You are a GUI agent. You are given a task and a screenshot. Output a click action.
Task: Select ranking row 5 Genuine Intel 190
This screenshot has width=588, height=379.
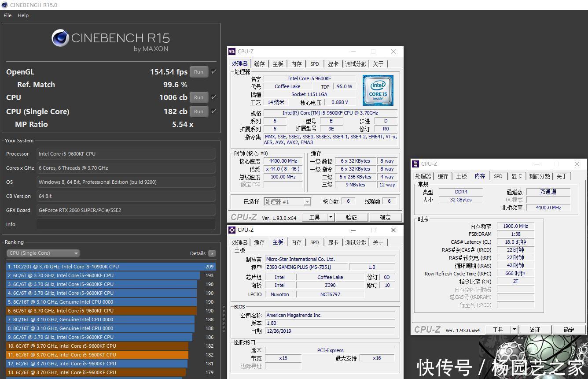110,302
